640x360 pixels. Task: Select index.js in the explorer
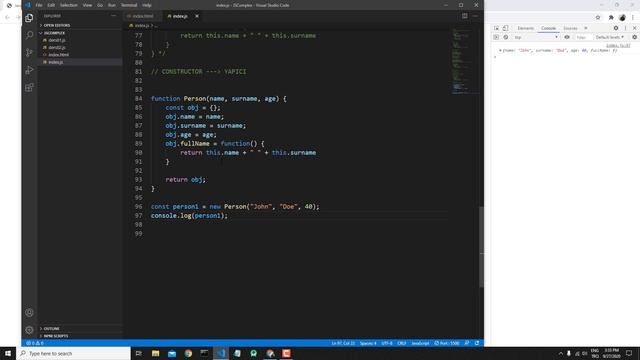tap(56, 62)
